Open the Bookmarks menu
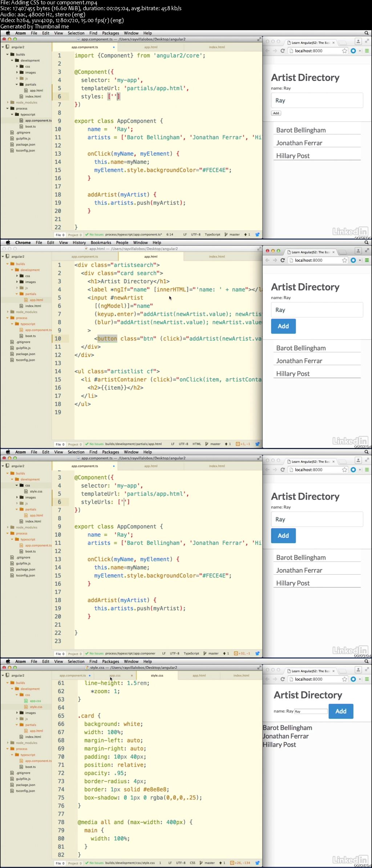Viewport: 372px width, 868px height. coord(101,243)
